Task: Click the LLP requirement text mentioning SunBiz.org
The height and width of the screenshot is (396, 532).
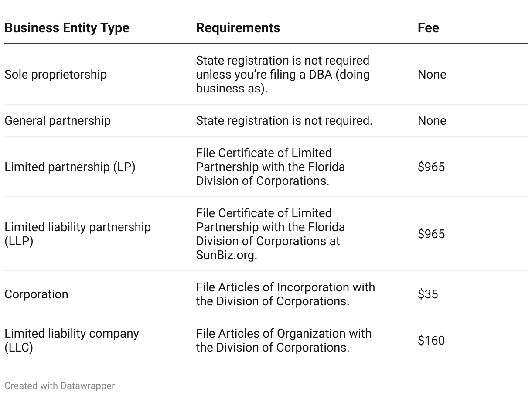Action: pos(270,234)
